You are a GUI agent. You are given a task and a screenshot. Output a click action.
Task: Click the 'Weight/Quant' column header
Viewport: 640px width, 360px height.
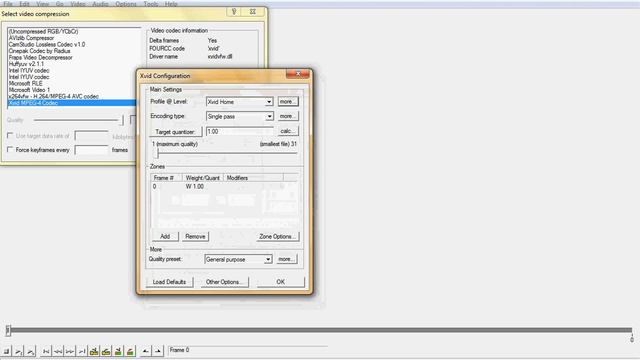pos(203,178)
